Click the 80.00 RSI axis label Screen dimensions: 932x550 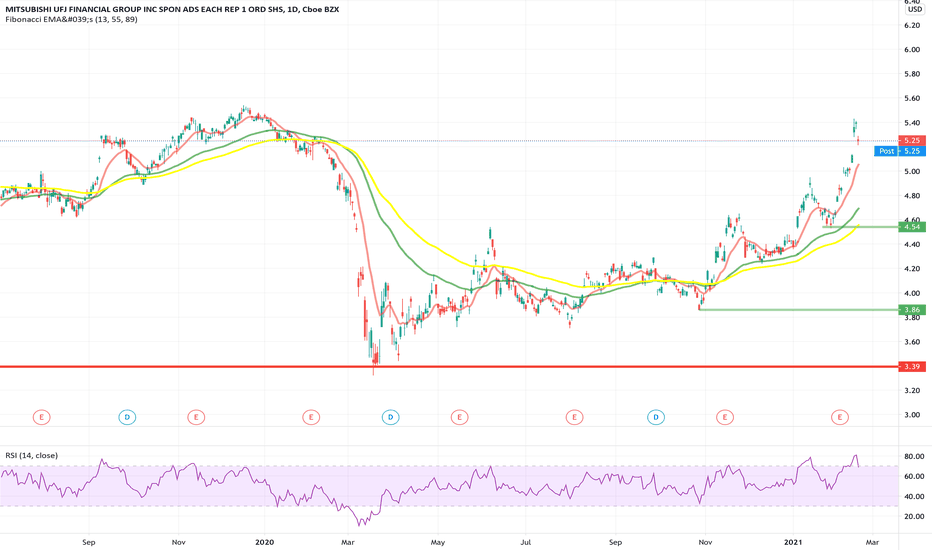(914, 456)
